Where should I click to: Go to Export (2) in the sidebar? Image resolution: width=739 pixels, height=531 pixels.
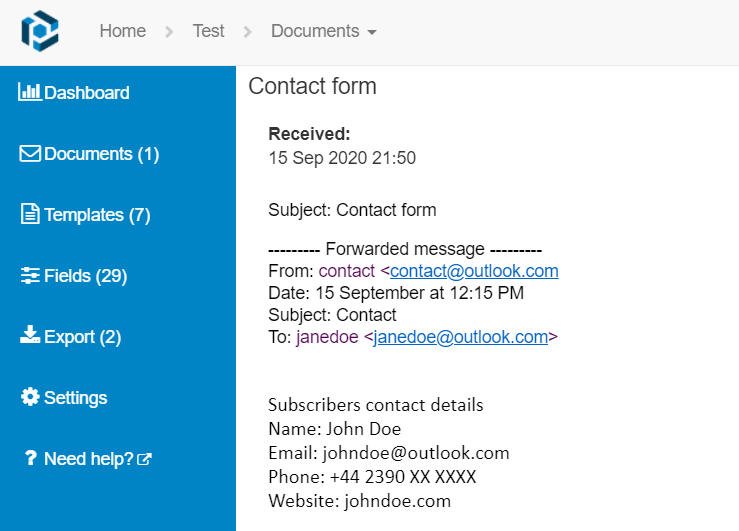(82, 337)
